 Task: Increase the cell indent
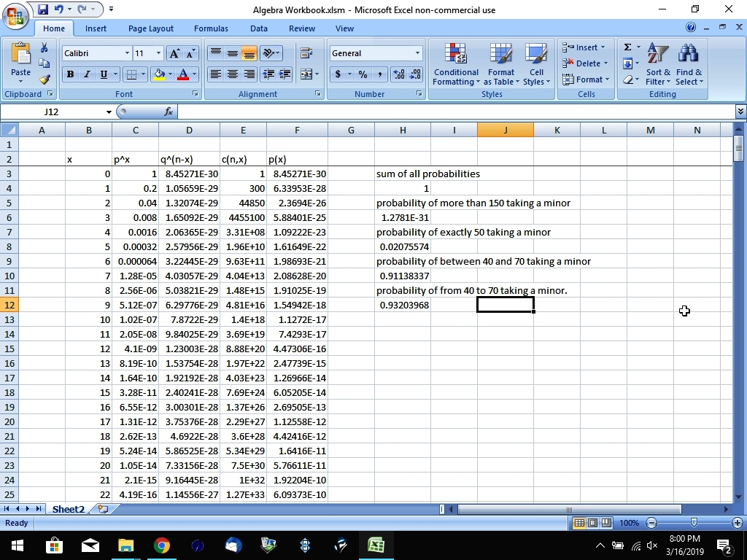click(x=285, y=74)
